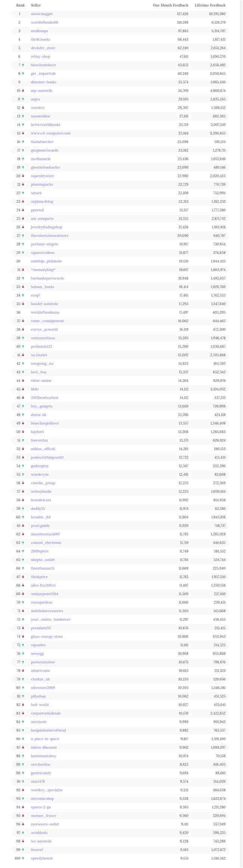Click green arrow beside rank 47

(23, 406)
